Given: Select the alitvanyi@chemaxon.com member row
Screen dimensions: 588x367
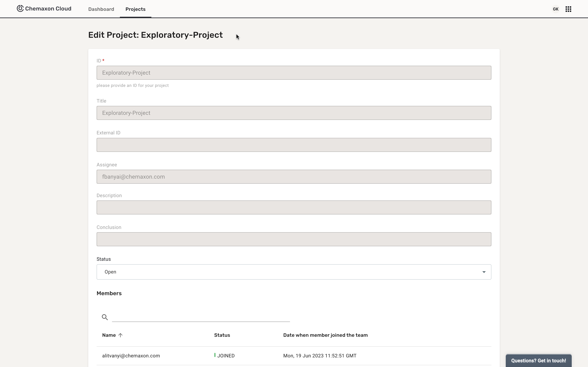Looking at the screenshot, I should (x=131, y=356).
